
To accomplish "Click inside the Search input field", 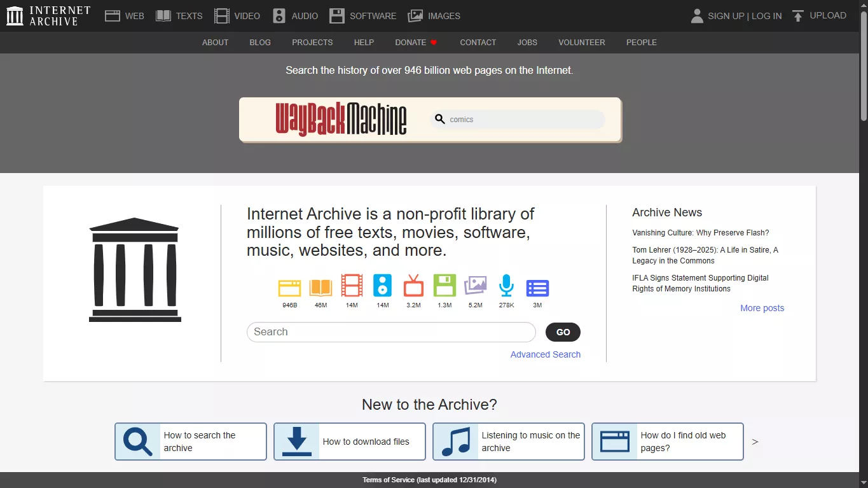I will click(390, 331).
